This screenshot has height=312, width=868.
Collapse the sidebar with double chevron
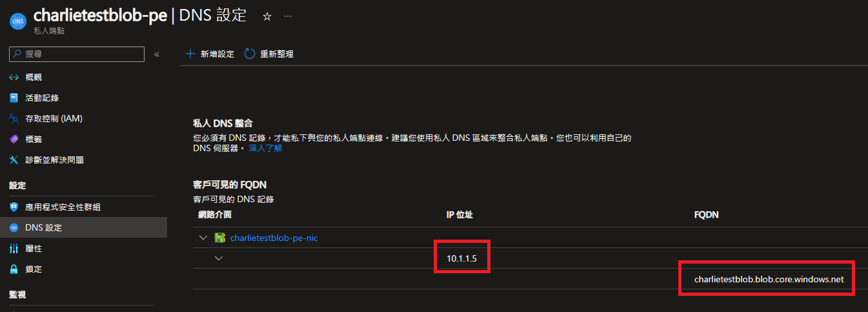(157, 54)
